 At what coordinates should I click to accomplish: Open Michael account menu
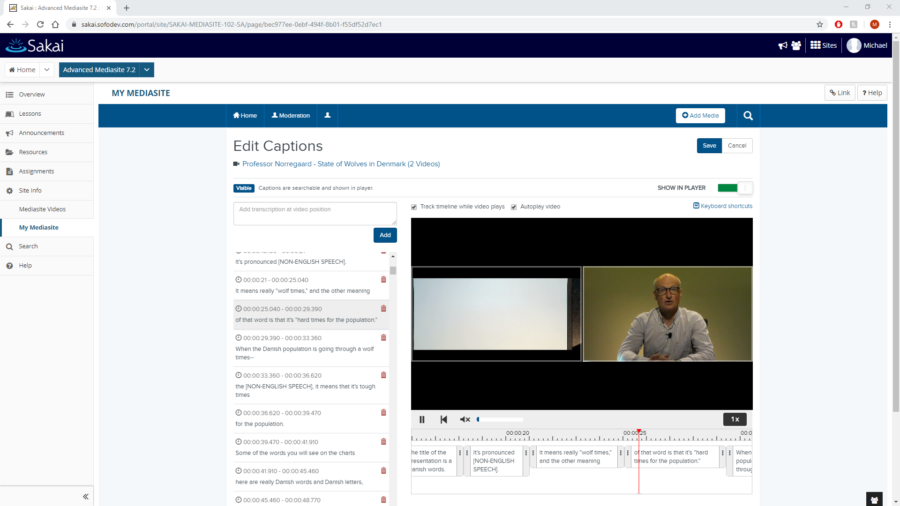click(x=867, y=45)
